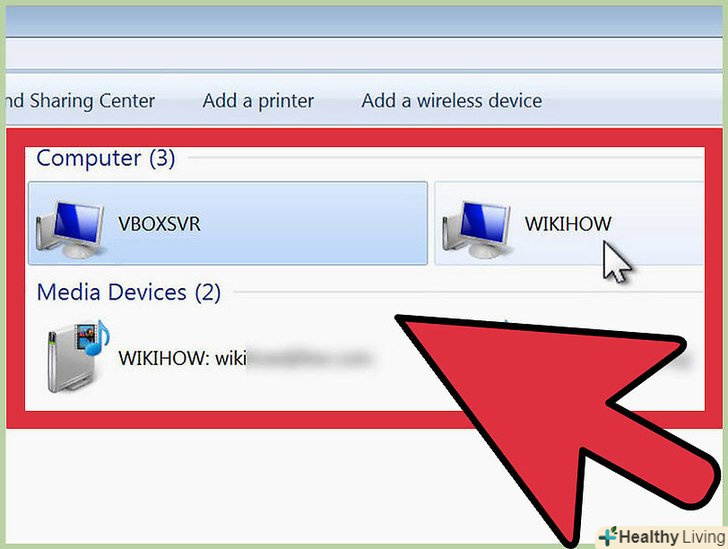Image resolution: width=728 pixels, height=549 pixels.
Task: Collapse the Computer (3) group header
Action: point(106,158)
